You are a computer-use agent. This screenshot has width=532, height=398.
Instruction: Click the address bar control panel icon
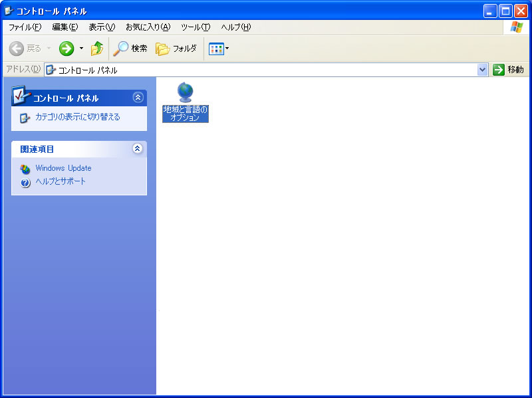(x=51, y=70)
